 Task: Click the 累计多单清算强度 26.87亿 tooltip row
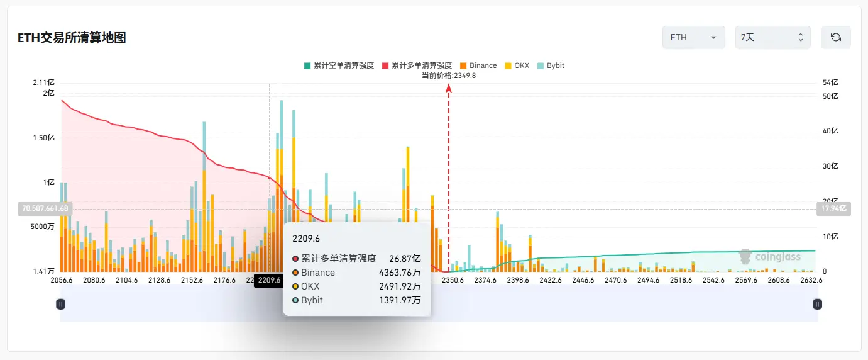[356, 258]
